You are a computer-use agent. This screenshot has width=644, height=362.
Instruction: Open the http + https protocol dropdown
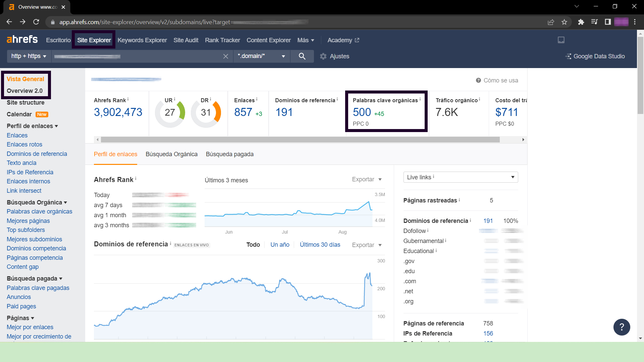[x=29, y=56]
